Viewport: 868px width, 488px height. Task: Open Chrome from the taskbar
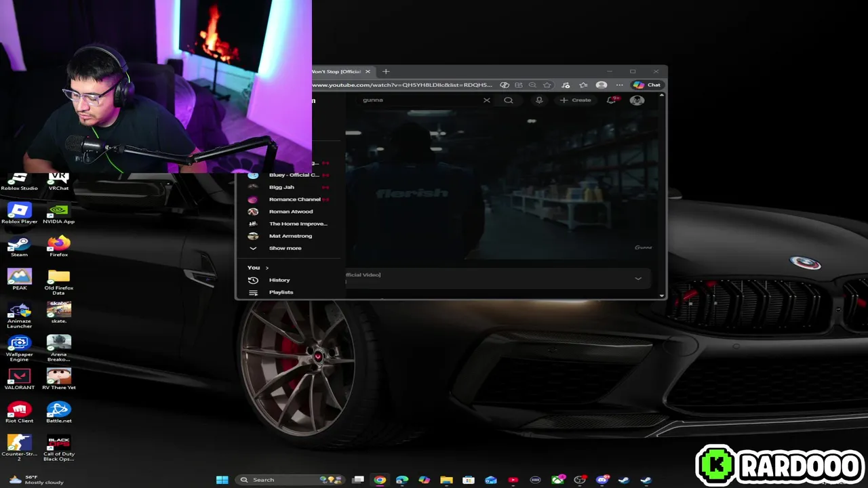coord(380,480)
